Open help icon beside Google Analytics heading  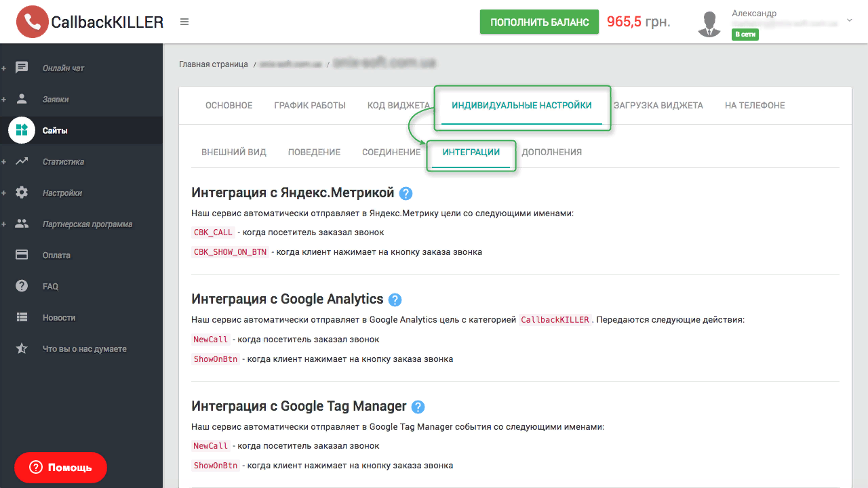click(x=395, y=300)
